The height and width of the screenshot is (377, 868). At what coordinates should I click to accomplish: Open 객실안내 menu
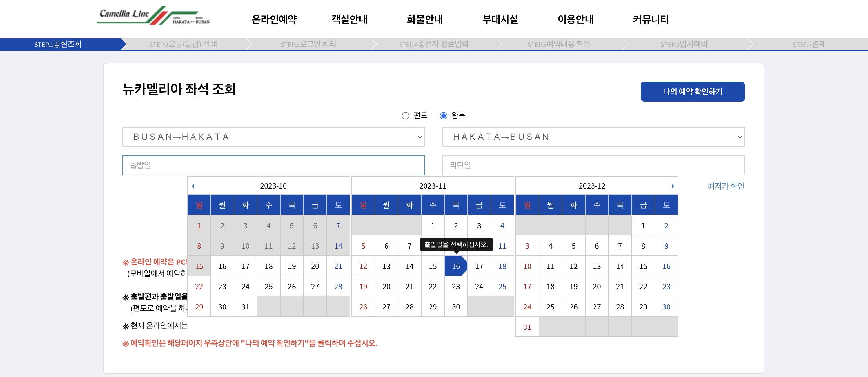coord(349,19)
